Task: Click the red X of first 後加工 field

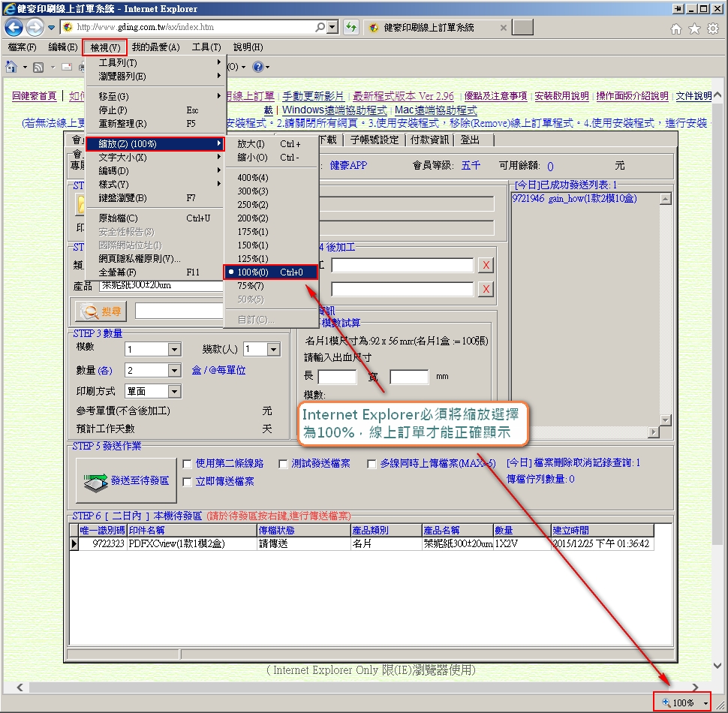Action: [486, 265]
